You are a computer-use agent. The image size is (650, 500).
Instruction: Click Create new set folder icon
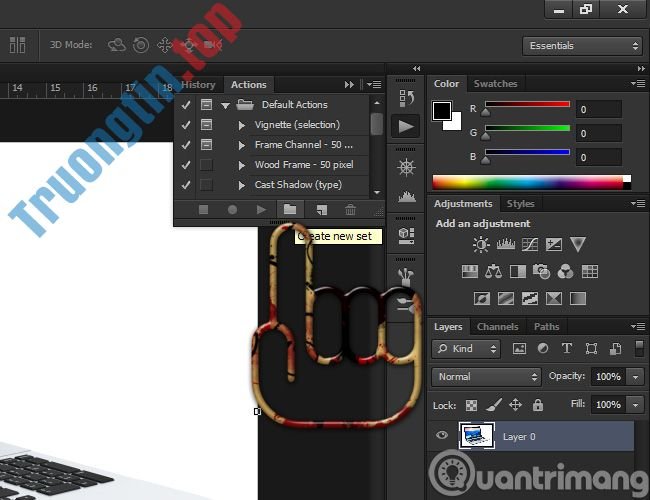coord(290,209)
